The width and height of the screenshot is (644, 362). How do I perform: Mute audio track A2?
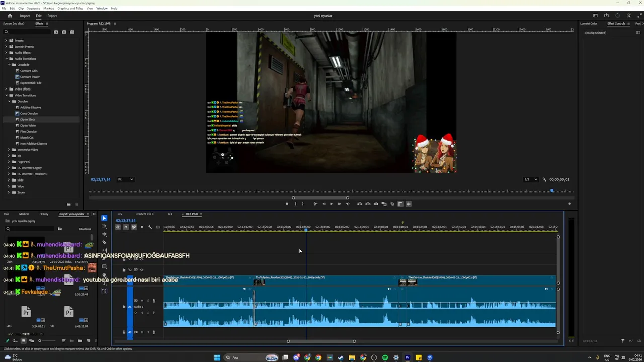142,332
